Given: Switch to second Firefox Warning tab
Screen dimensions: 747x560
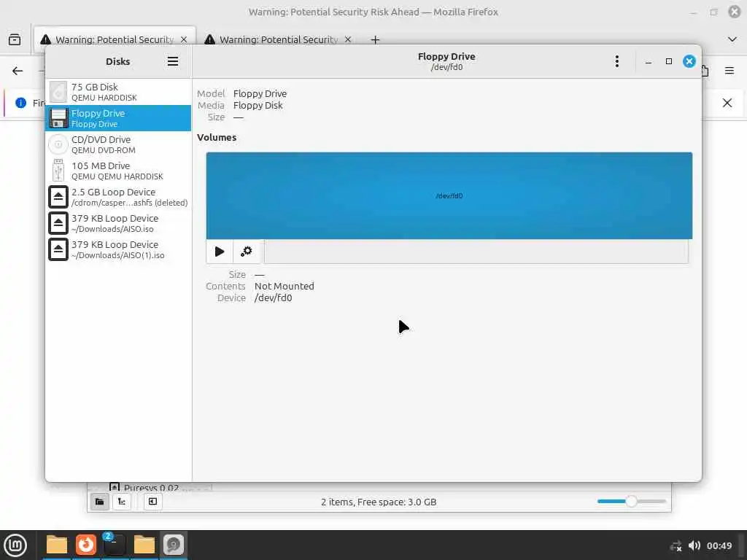Looking at the screenshot, I should 278,39.
